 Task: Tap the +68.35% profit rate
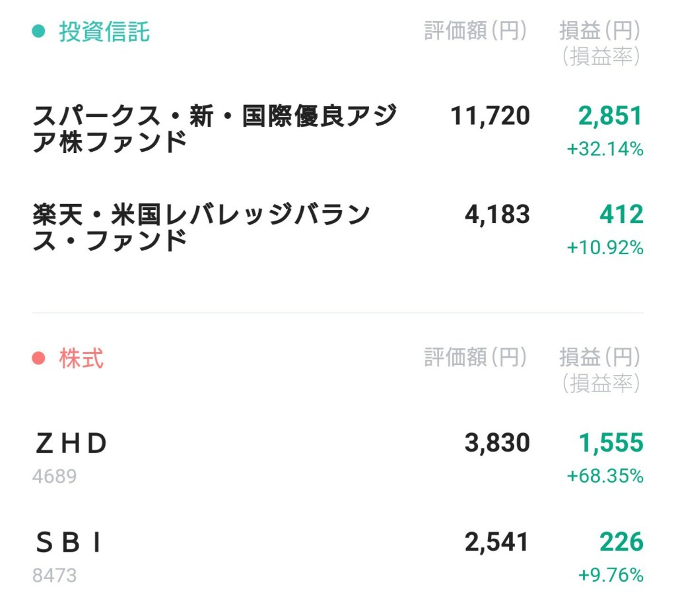tap(605, 476)
